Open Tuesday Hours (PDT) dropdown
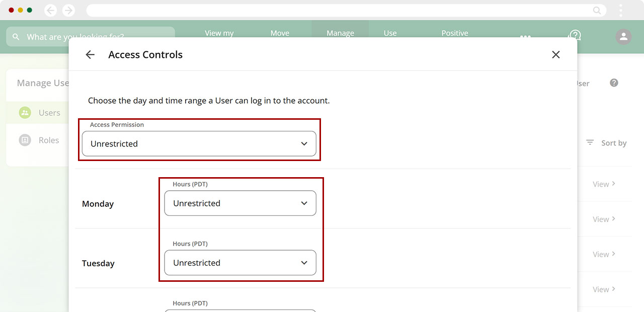Image resolution: width=644 pixels, height=312 pixels. [x=240, y=263]
